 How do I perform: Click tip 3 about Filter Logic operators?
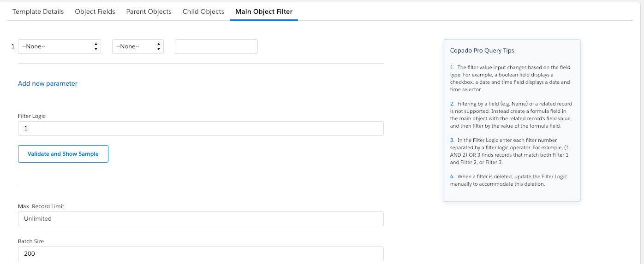click(x=510, y=151)
